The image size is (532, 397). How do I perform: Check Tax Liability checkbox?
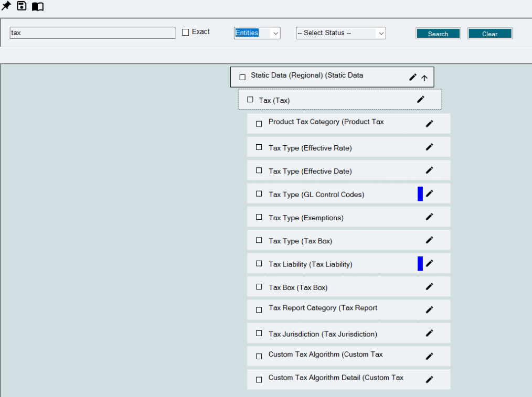point(259,263)
